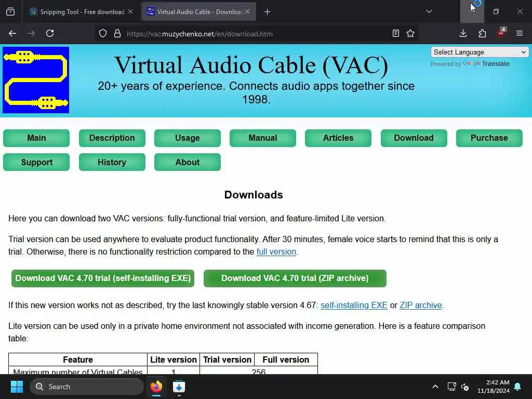
Task: Click version 4.67 ZIP archive link
Action: [421, 305]
